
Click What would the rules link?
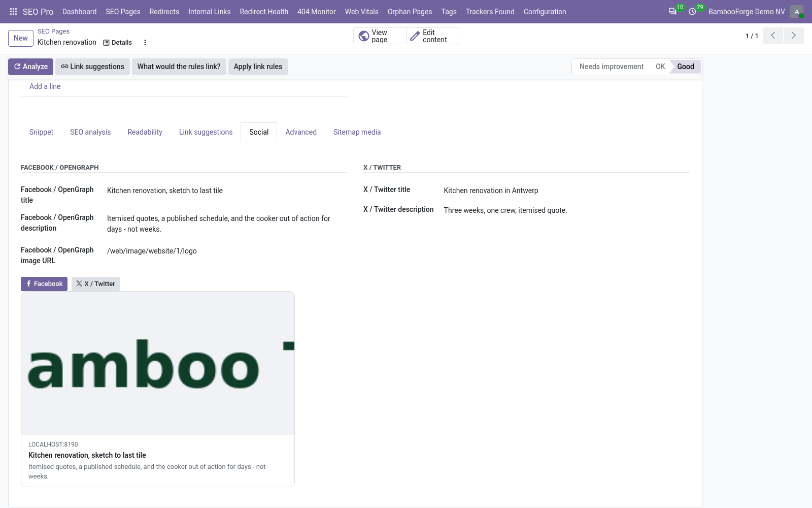[179, 67]
